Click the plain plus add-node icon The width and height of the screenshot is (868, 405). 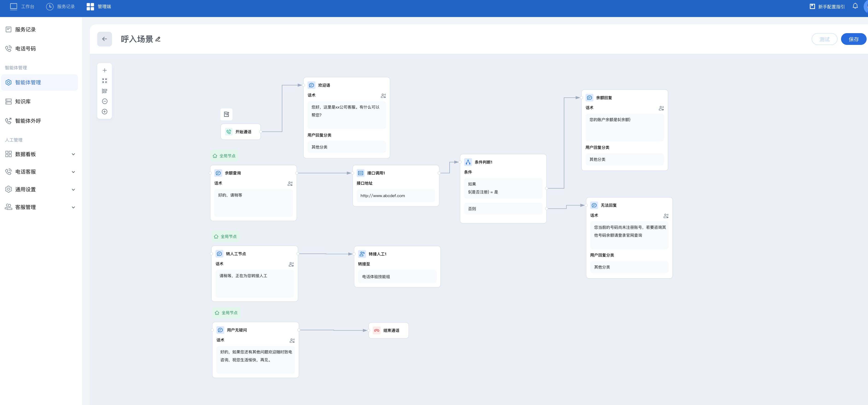pyautogui.click(x=104, y=70)
